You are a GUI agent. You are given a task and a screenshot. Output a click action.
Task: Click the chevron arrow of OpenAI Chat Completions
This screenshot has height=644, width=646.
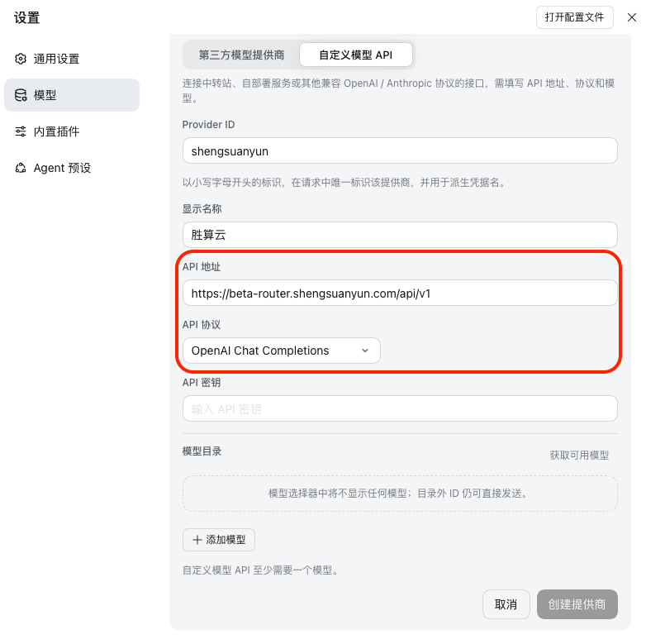365,351
